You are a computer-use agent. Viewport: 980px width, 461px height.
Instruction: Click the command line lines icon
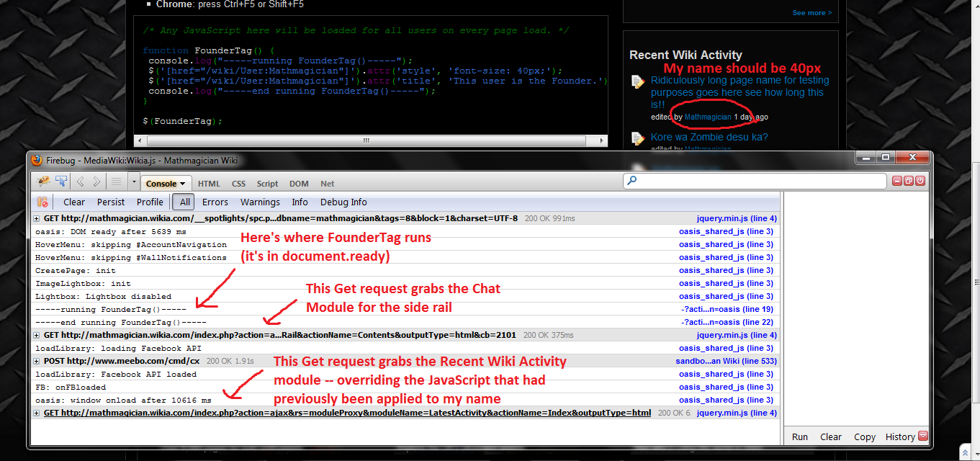(116, 182)
